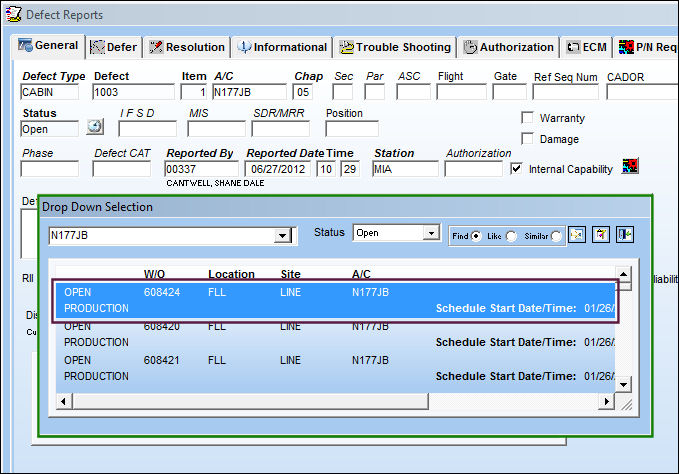Click the Time minute field showing 29
679x474 pixels.
tap(350, 169)
